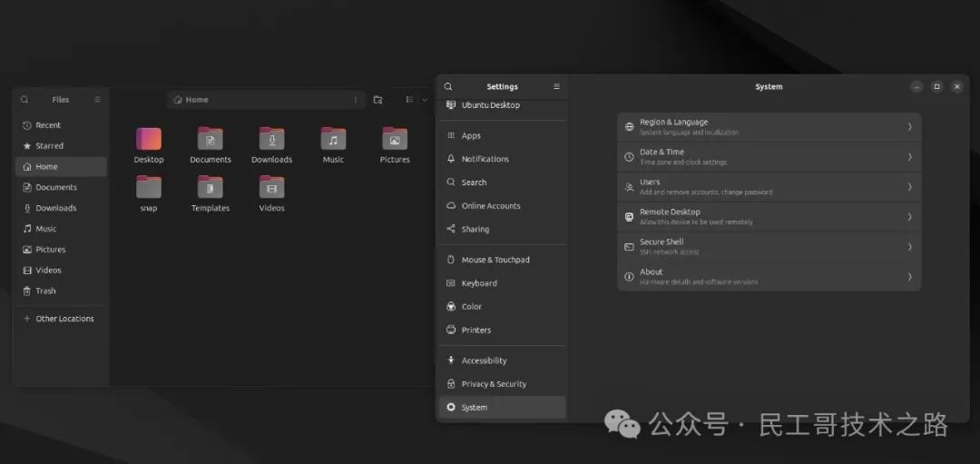Select System in Settings sidebar
This screenshot has width=980, height=464.
tap(503, 407)
